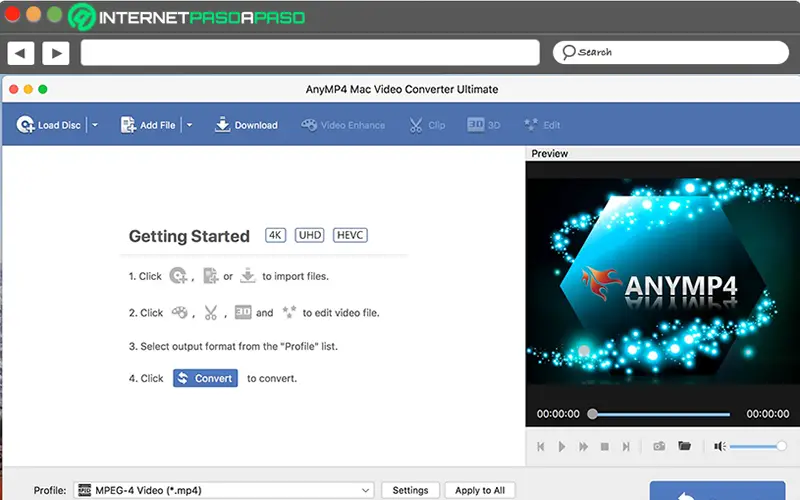800x500 pixels.
Task: Click the browser forward arrow button
Action: point(56,53)
